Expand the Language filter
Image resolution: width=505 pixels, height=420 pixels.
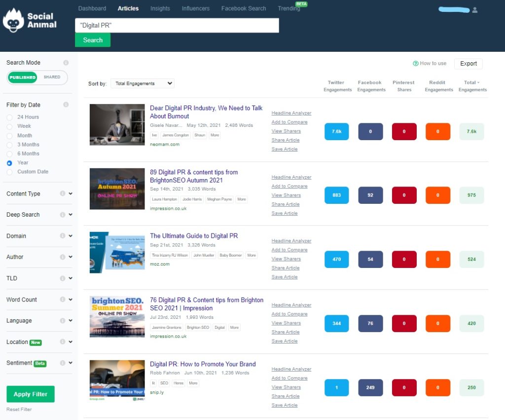click(x=71, y=320)
